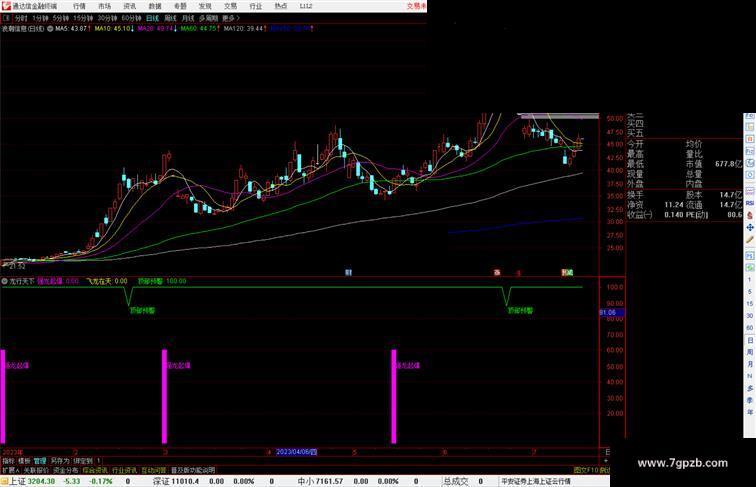Select 周 period in right sidebar
This screenshot has width=756, height=487.
750,352
